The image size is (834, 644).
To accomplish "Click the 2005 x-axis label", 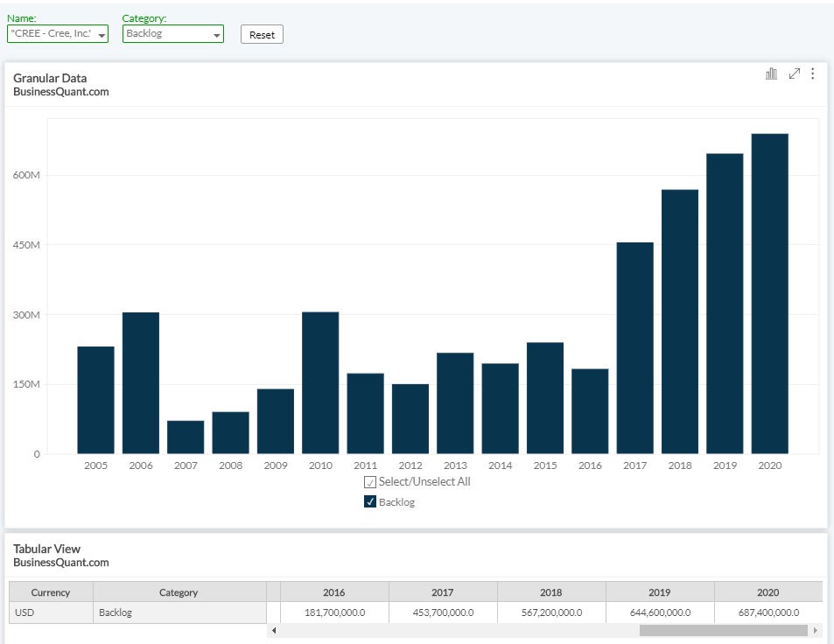I will (95, 465).
